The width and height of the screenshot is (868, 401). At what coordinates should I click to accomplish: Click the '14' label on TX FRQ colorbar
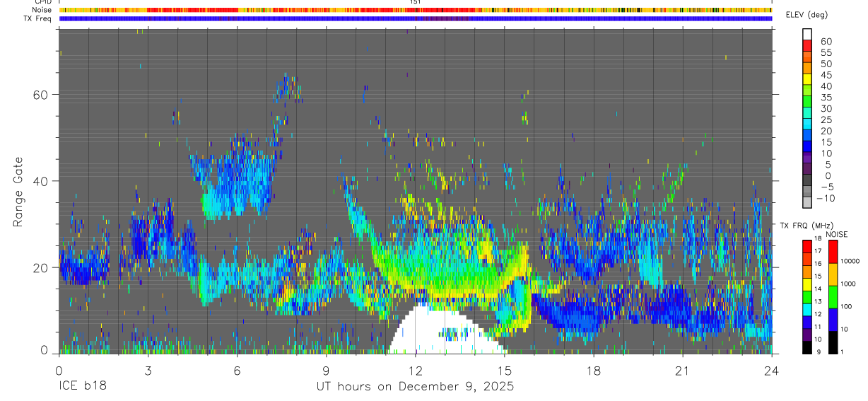coord(819,289)
